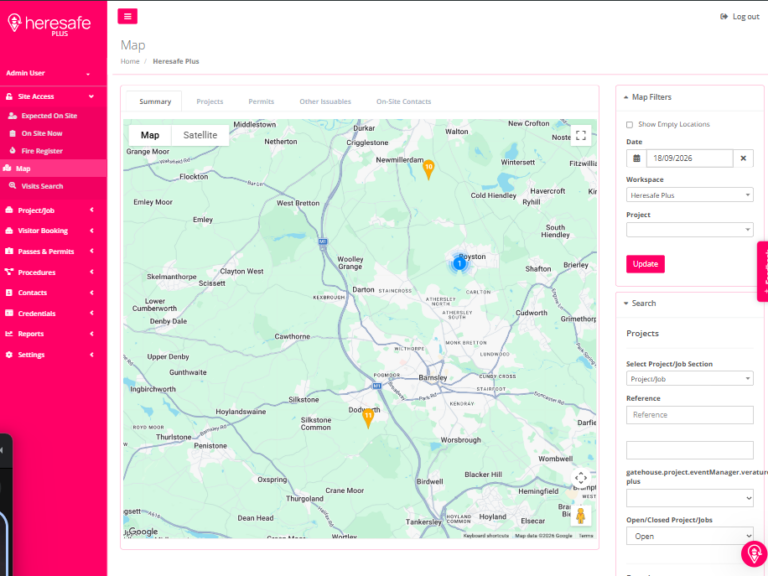Open the map Terms link
Viewport: 768px width, 576px height.
click(586, 535)
